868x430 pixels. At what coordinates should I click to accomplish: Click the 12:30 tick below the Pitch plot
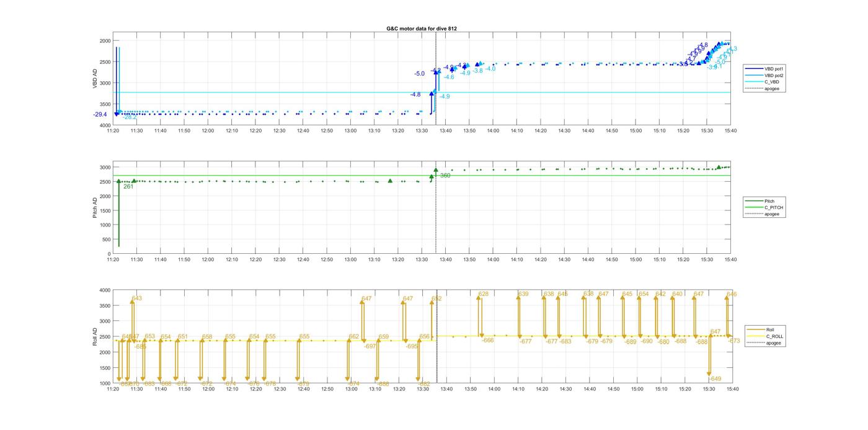click(279, 260)
